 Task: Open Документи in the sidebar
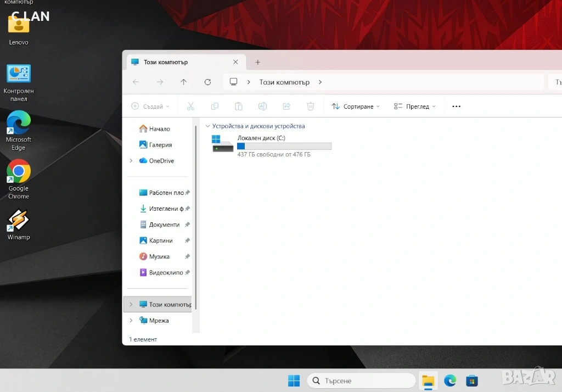(x=164, y=225)
